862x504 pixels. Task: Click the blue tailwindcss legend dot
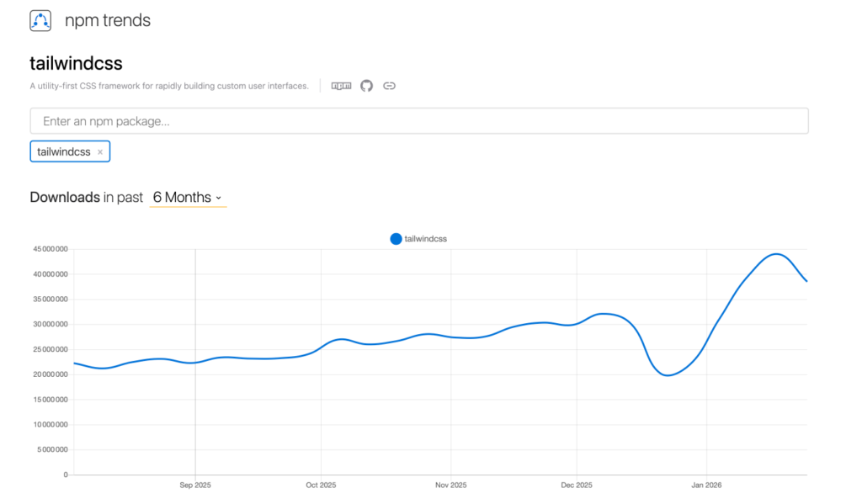click(396, 239)
